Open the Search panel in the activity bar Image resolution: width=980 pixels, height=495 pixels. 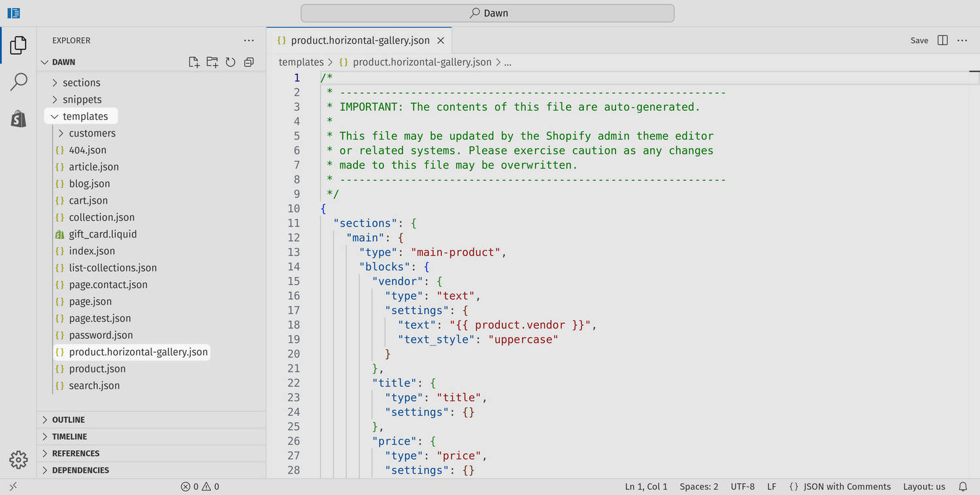click(19, 81)
